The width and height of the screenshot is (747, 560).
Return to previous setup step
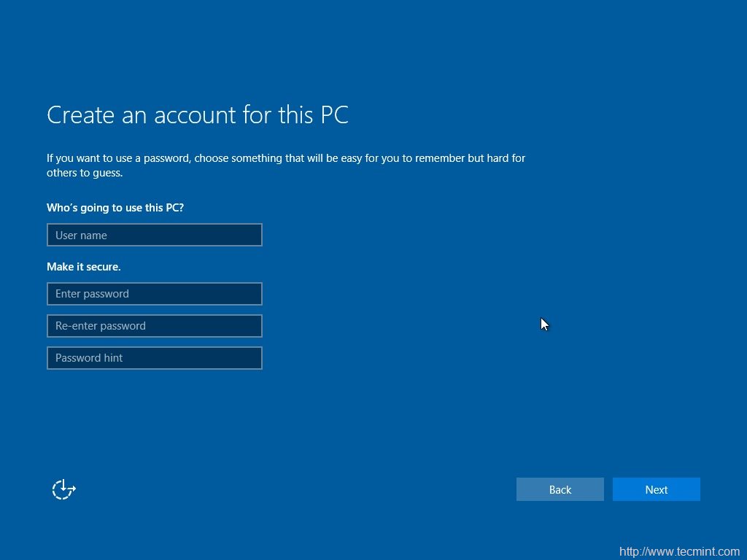(560, 489)
